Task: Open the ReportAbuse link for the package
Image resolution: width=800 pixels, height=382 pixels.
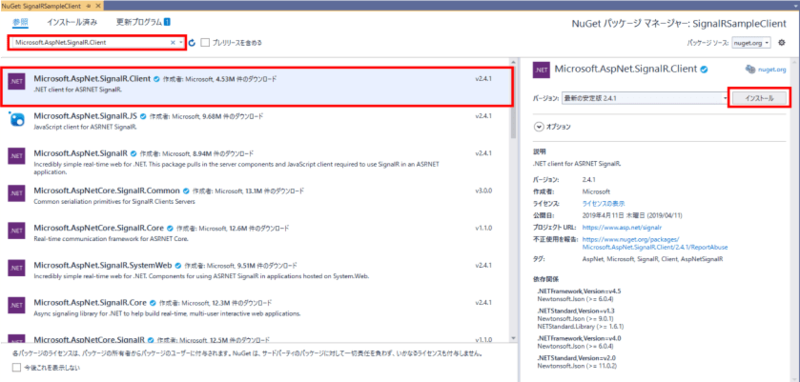Action: coord(655,243)
